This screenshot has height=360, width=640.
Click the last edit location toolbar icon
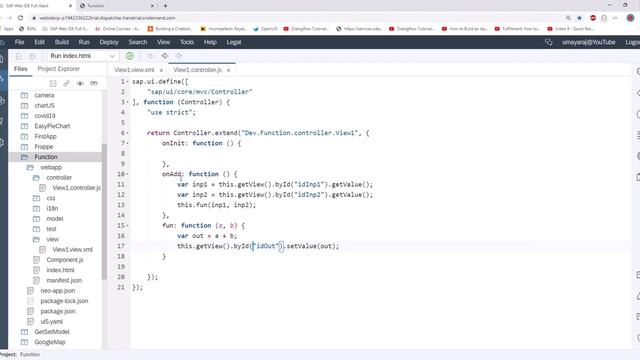[151, 56]
